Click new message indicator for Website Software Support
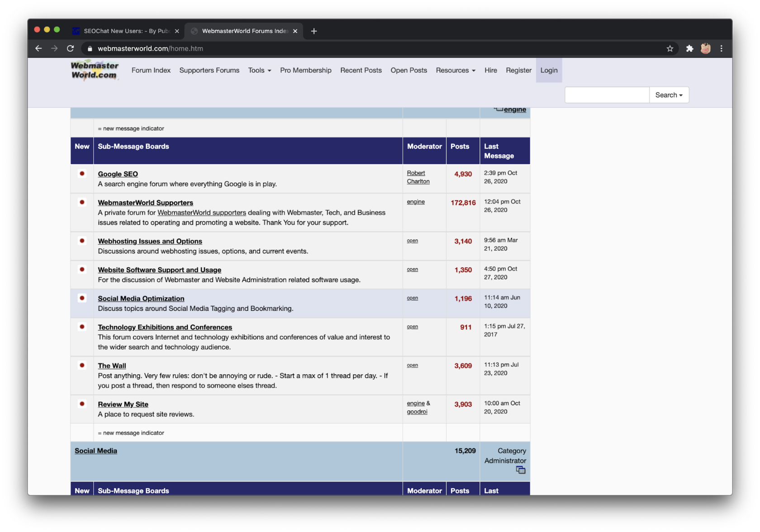The width and height of the screenshot is (760, 532). pos(82,269)
